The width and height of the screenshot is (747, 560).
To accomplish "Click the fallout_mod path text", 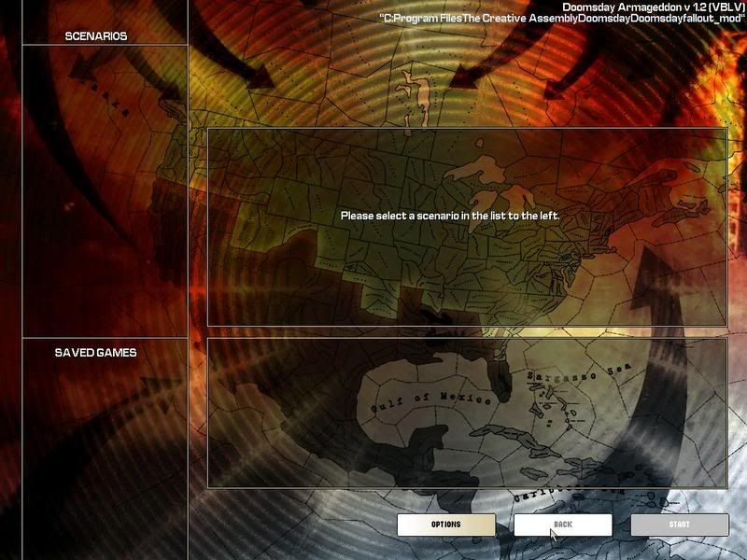I will tap(562, 19).
